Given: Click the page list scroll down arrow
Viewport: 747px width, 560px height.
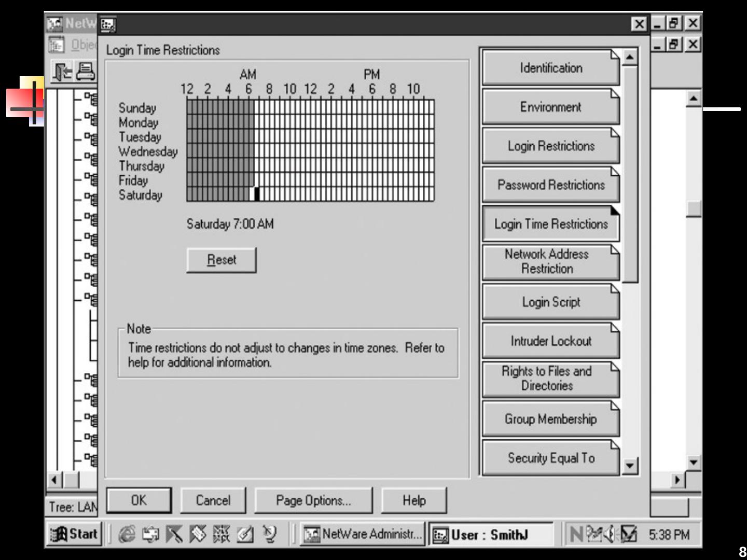Looking at the screenshot, I should tap(630, 466).
